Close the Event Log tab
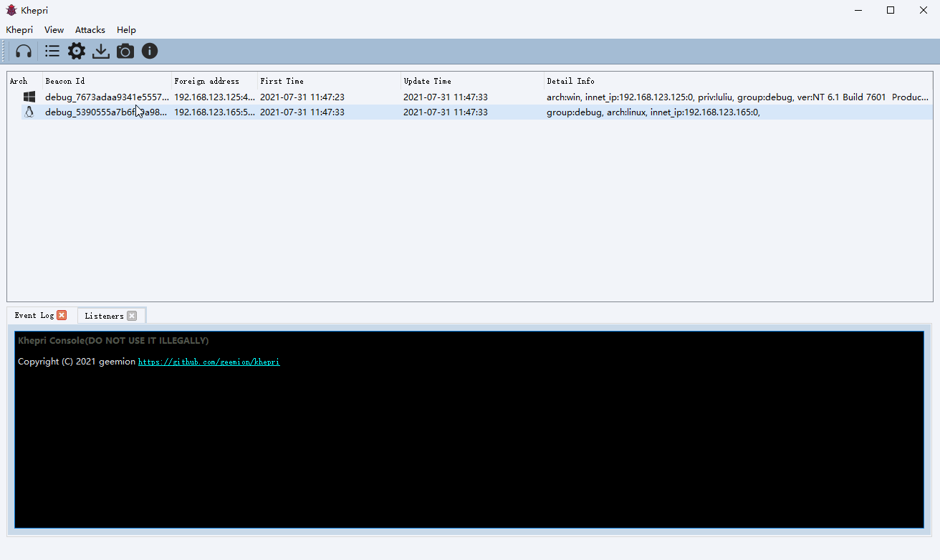Image resolution: width=940 pixels, height=560 pixels. (x=62, y=315)
